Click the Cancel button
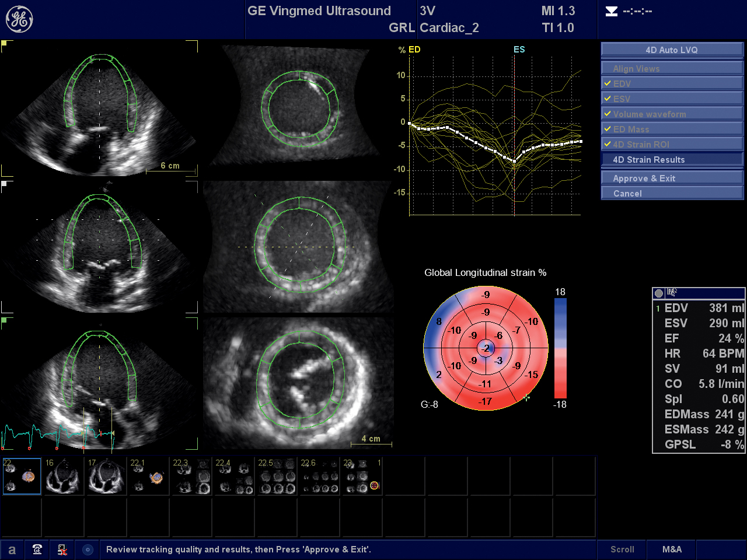Screen dimensions: 747x560 pyautogui.click(x=672, y=192)
